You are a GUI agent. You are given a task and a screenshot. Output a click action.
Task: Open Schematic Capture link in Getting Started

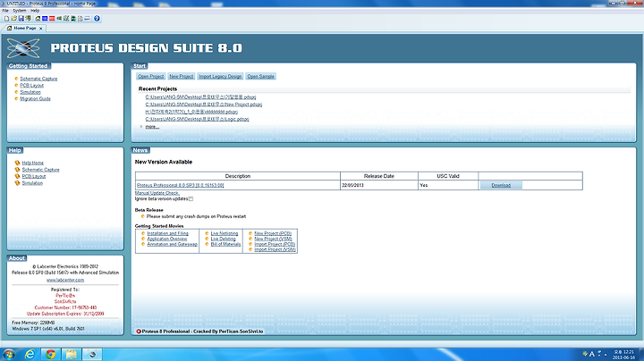38,79
